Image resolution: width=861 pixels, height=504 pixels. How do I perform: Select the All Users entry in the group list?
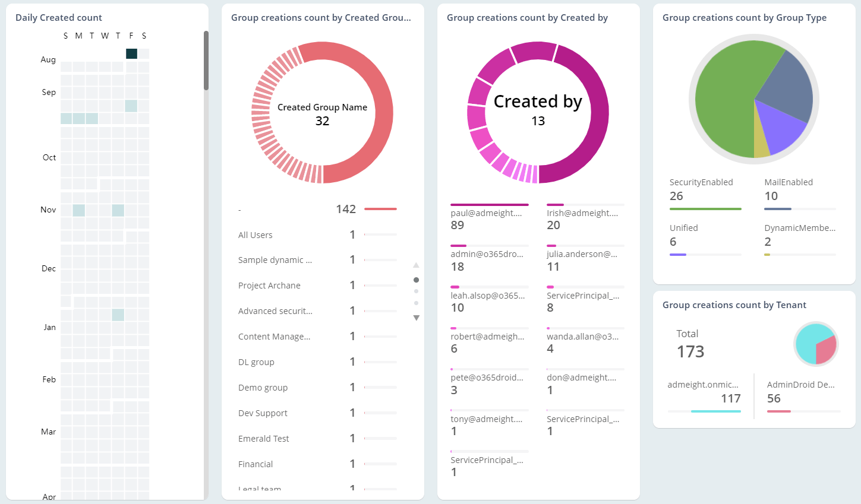[255, 234]
